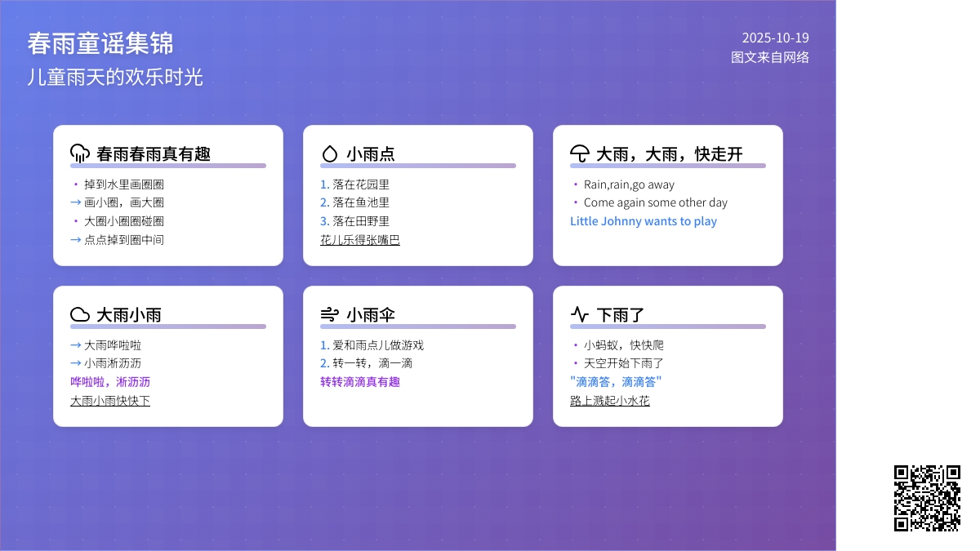
Task: Click the date 2025-10-19
Action: tap(775, 38)
